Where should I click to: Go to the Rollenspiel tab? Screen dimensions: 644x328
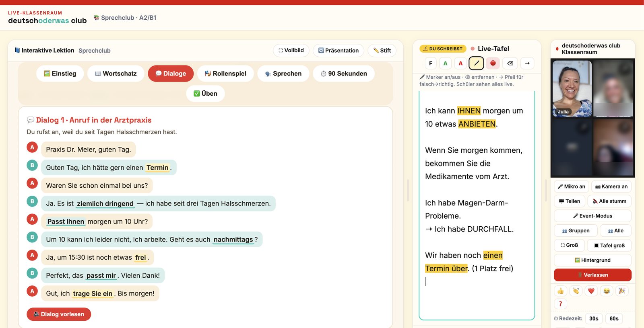click(x=225, y=74)
